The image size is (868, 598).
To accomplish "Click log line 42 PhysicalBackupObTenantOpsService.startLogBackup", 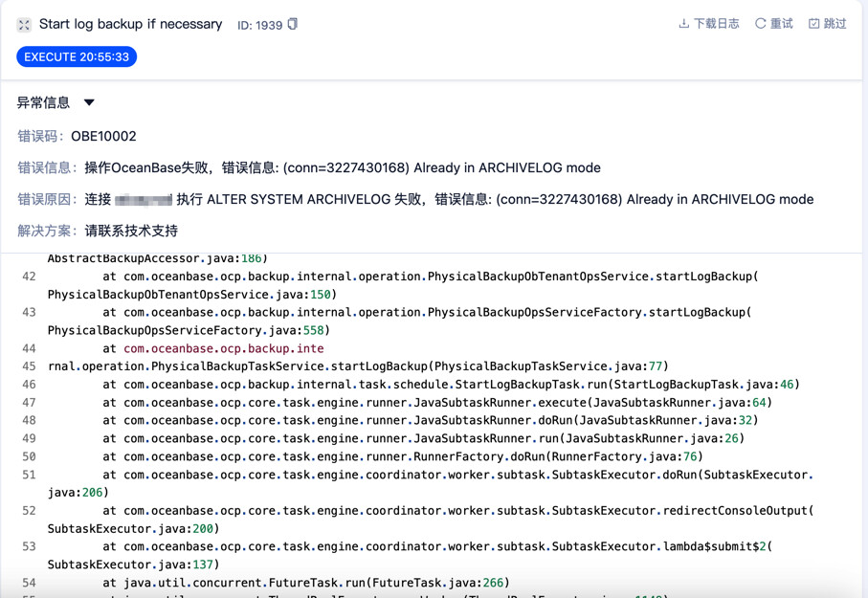I will tap(403, 285).
